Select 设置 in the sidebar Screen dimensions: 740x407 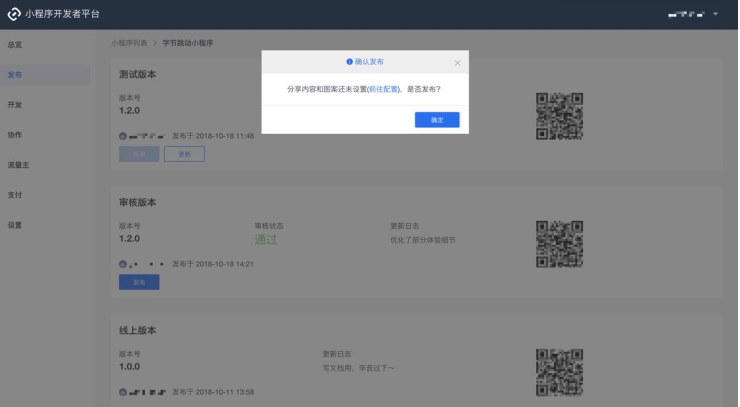[x=15, y=225]
